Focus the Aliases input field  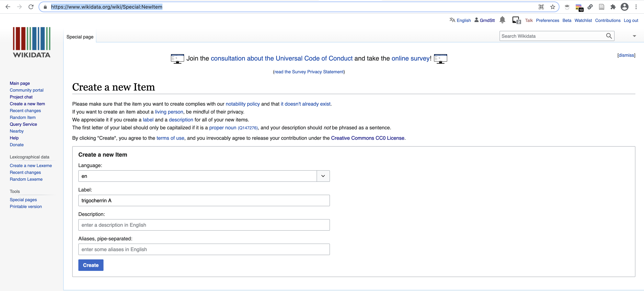[x=204, y=250]
